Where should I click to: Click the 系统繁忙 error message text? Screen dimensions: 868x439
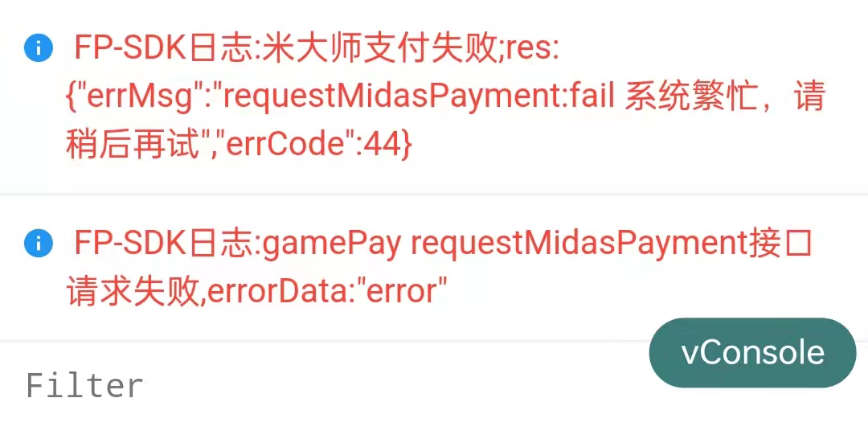pyautogui.click(x=690, y=97)
